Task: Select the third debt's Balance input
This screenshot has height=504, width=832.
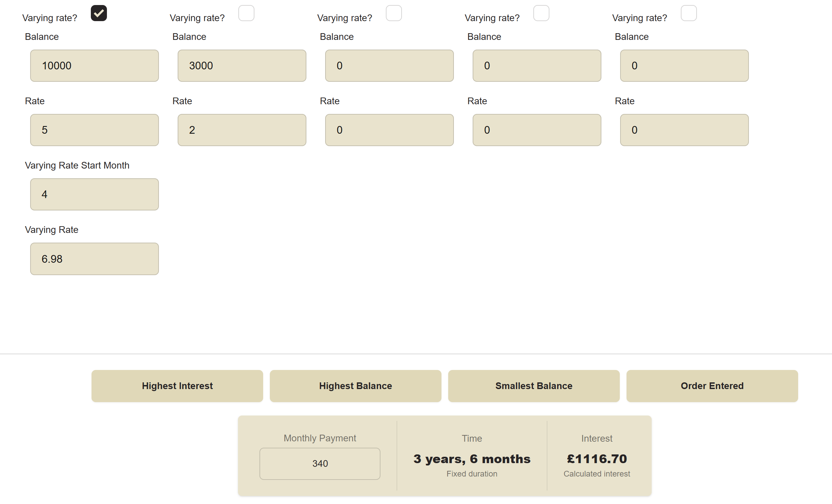Action: pyautogui.click(x=389, y=65)
